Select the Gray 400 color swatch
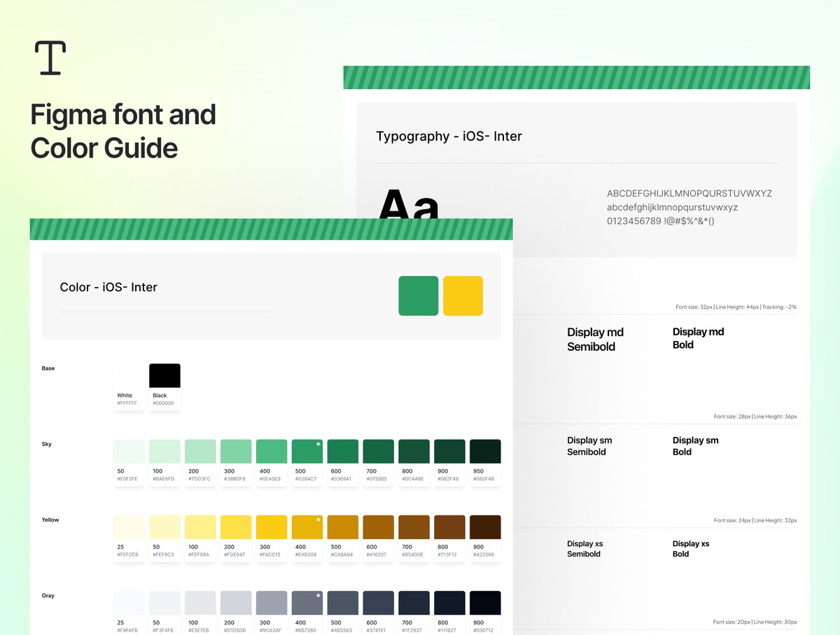 click(307, 603)
